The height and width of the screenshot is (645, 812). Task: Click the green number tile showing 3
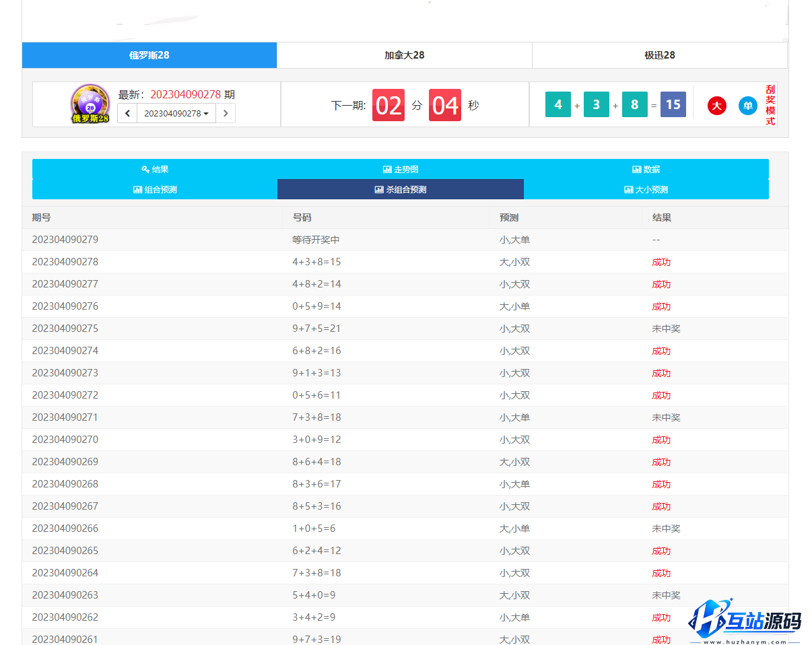click(596, 105)
